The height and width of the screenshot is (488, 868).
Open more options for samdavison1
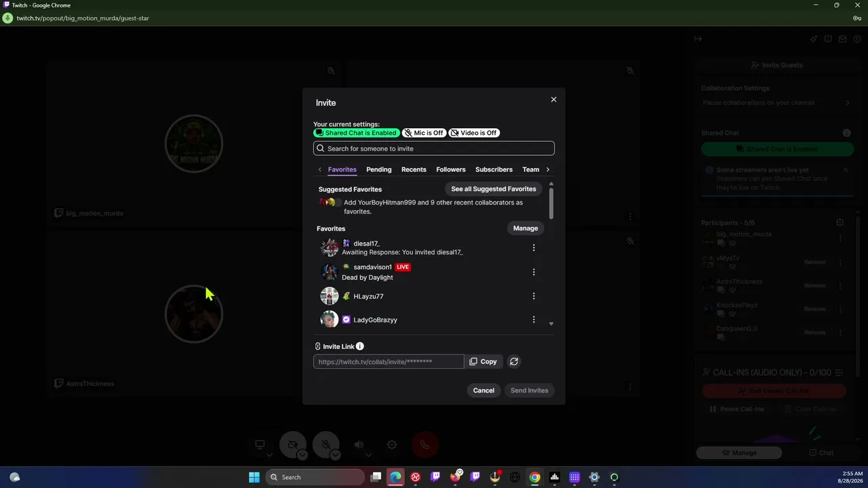coord(534,272)
